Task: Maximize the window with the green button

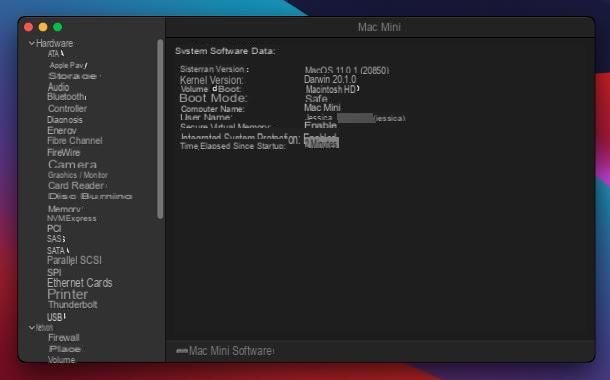Action: pyautogui.click(x=58, y=27)
